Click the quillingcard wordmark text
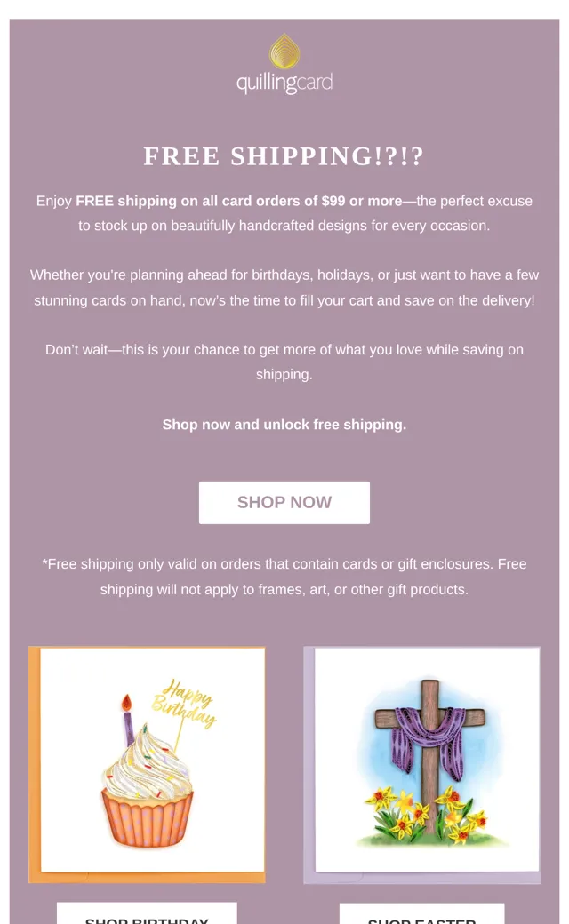569x924 pixels. point(284,83)
